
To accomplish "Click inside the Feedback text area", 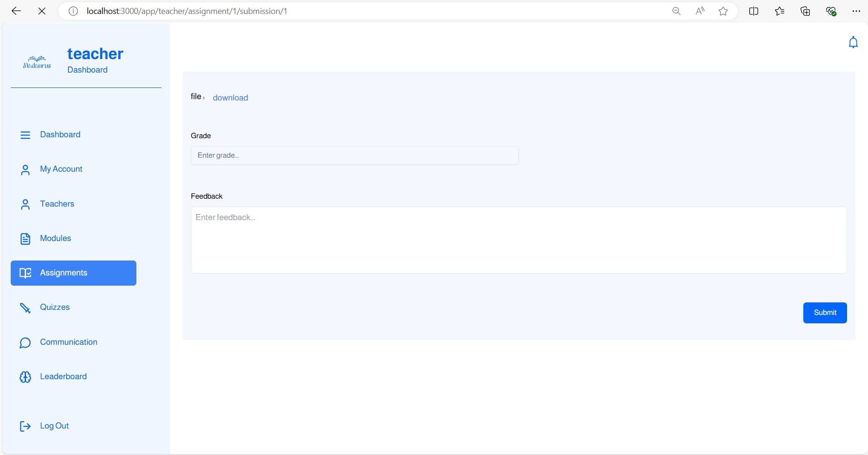I will pos(518,240).
